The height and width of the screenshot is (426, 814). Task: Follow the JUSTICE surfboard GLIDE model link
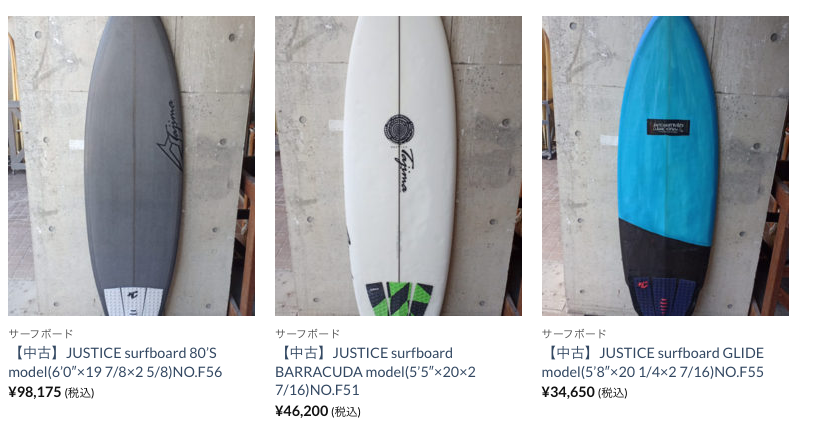point(654,362)
